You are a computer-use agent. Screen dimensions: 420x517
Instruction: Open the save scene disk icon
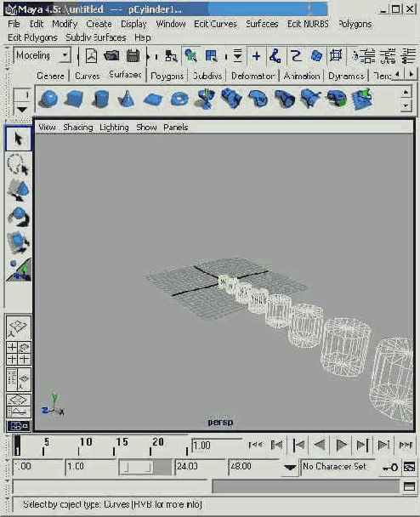(x=133, y=56)
